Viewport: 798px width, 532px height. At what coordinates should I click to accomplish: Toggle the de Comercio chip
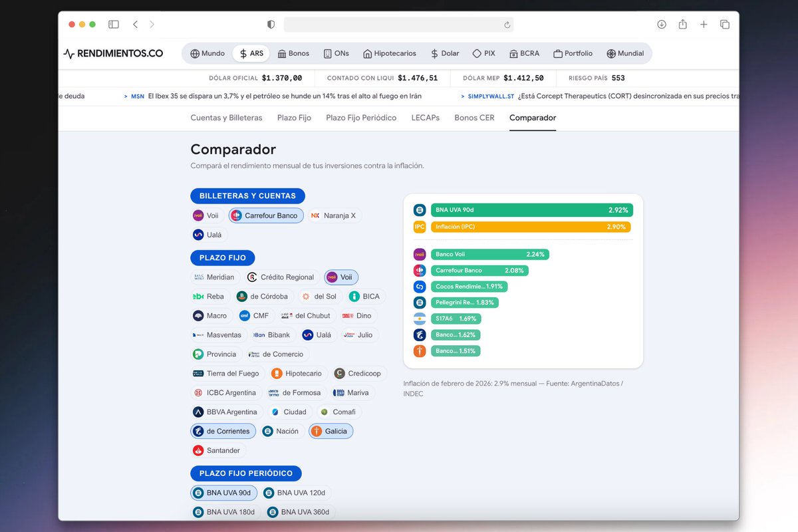[277, 354]
